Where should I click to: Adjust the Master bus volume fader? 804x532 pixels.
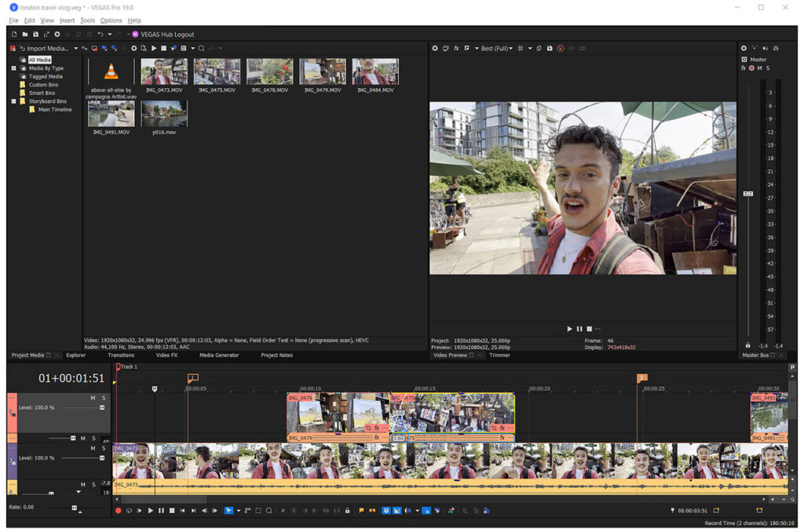(x=748, y=194)
